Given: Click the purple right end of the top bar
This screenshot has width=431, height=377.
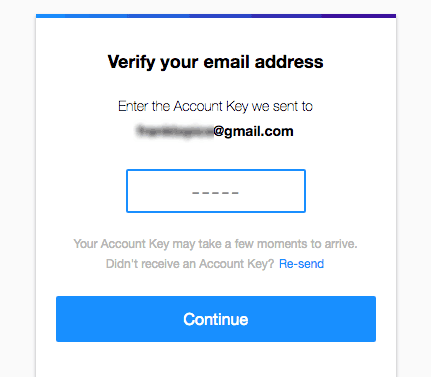Looking at the screenshot, I should pos(358,16).
